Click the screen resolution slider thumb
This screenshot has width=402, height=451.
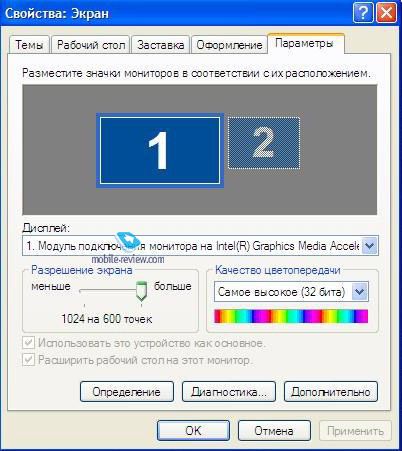[x=142, y=291]
